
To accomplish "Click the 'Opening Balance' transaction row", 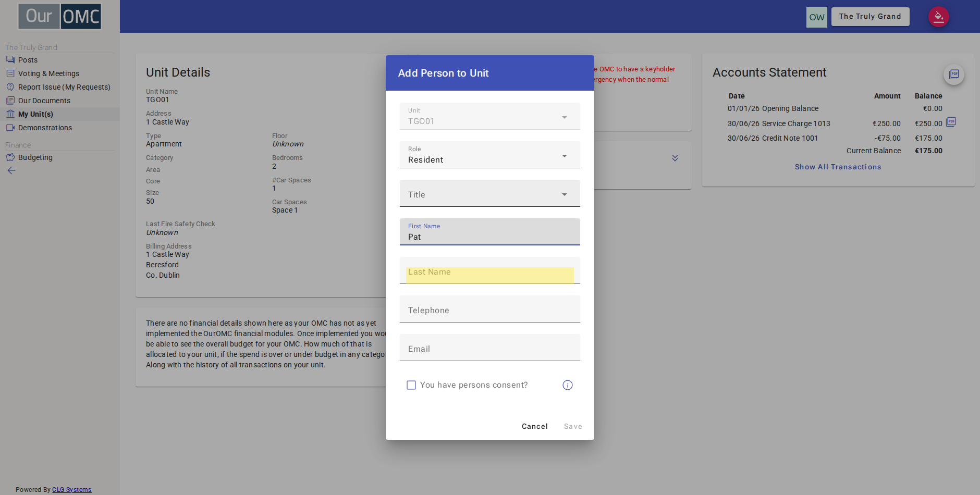I will (x=835, y=108).
